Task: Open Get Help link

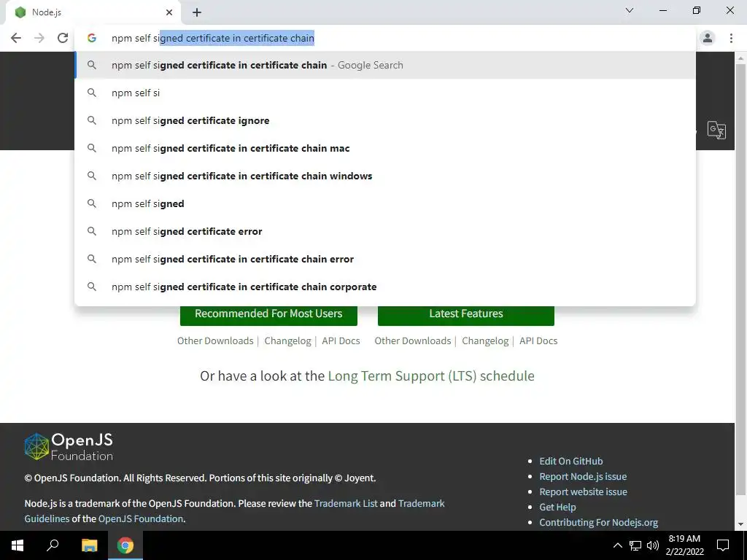Action: point(557,507)
